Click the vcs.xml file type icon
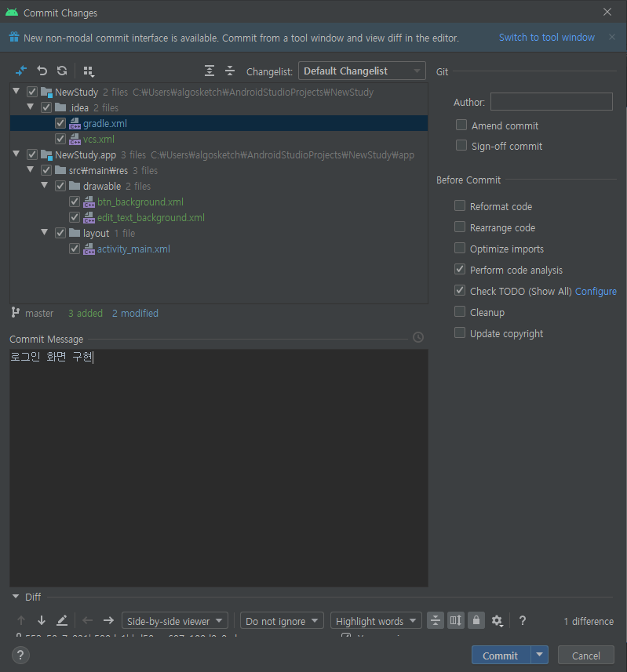Viewport: 627px width, 672px height. coord(75,140)
